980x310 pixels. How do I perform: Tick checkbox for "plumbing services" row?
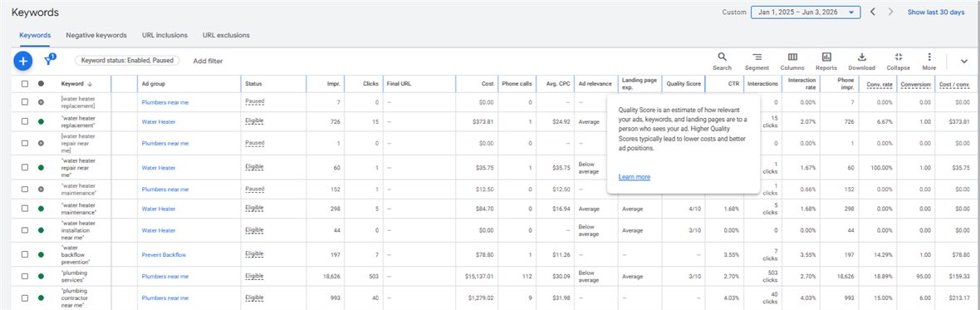point(25,276)
